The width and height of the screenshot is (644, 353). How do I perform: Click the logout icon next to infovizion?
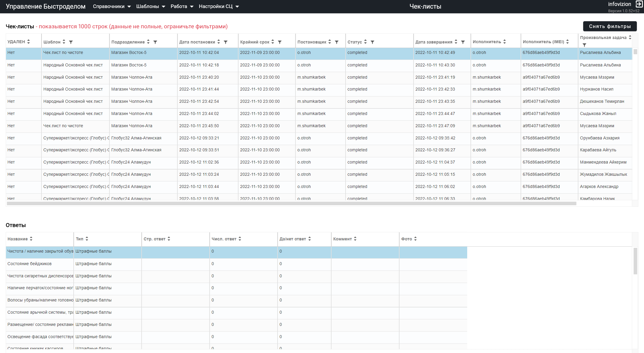[639, 4]
